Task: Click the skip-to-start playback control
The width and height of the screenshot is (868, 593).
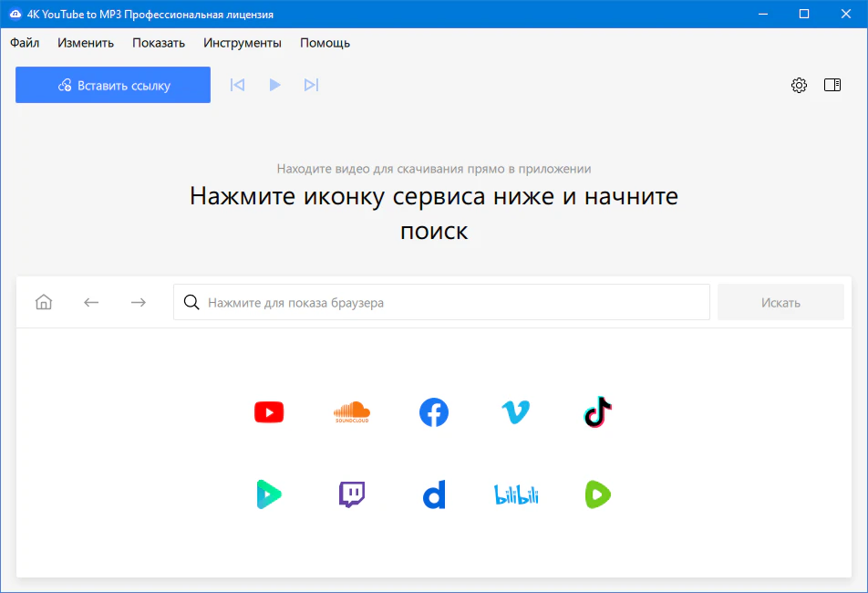Action: coord(237,85)
